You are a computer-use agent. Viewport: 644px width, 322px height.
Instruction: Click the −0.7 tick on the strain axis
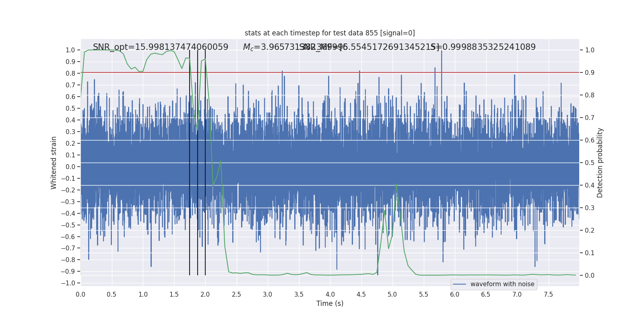[x=68, y=248]
